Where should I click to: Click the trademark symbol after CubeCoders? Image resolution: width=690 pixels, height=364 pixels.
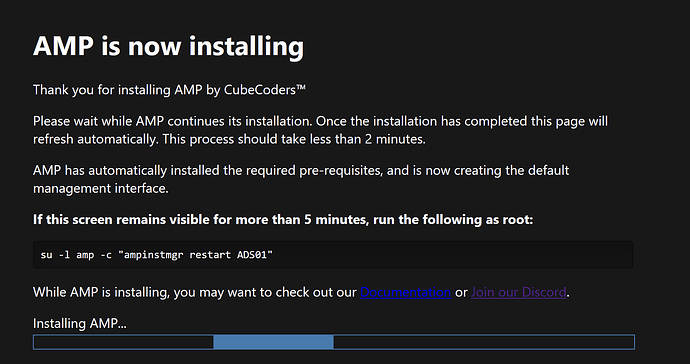301,87
